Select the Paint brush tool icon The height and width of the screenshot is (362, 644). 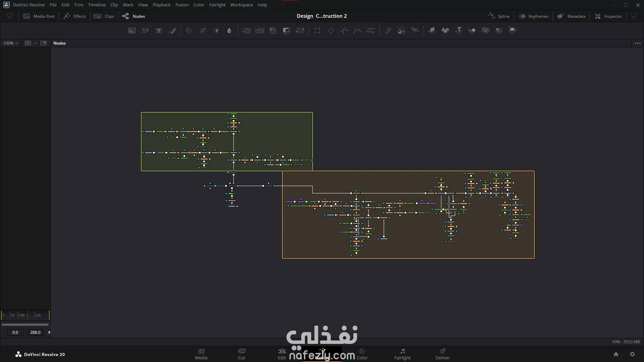(x=172, y=31)
